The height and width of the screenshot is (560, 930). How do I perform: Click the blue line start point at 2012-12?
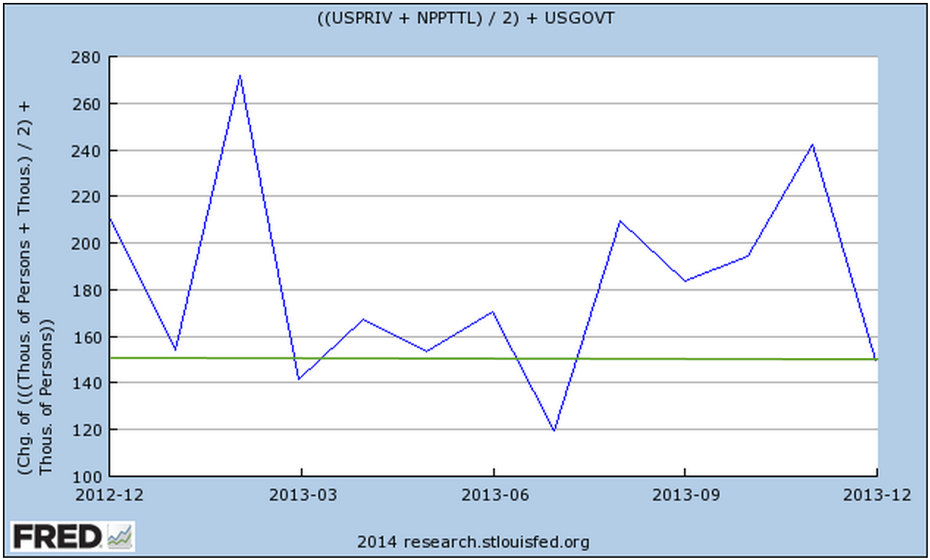pos(110,218)
